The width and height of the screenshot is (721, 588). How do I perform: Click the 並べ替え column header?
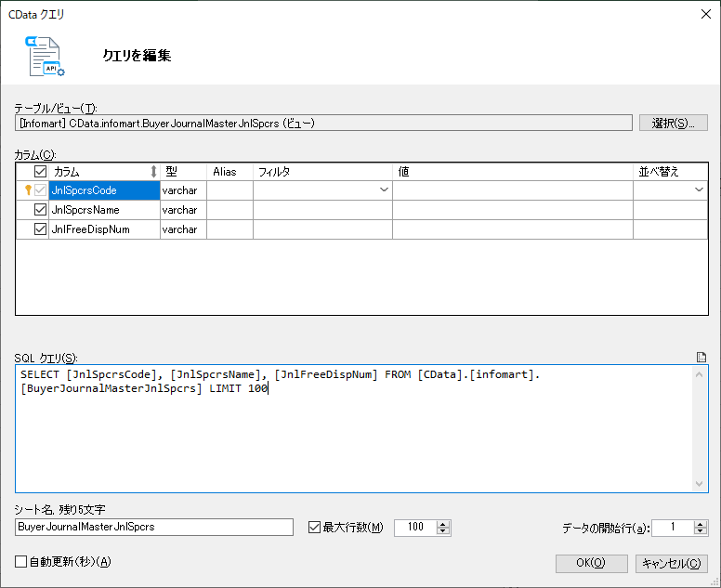point(671,172)
